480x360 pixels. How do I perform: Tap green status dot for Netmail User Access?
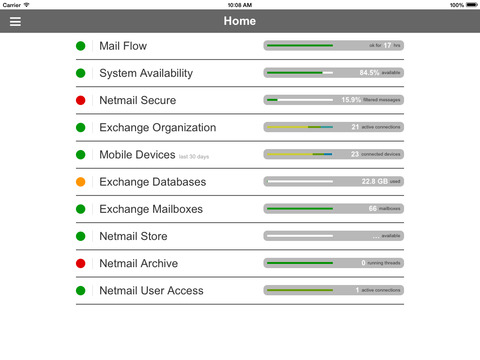81,291
